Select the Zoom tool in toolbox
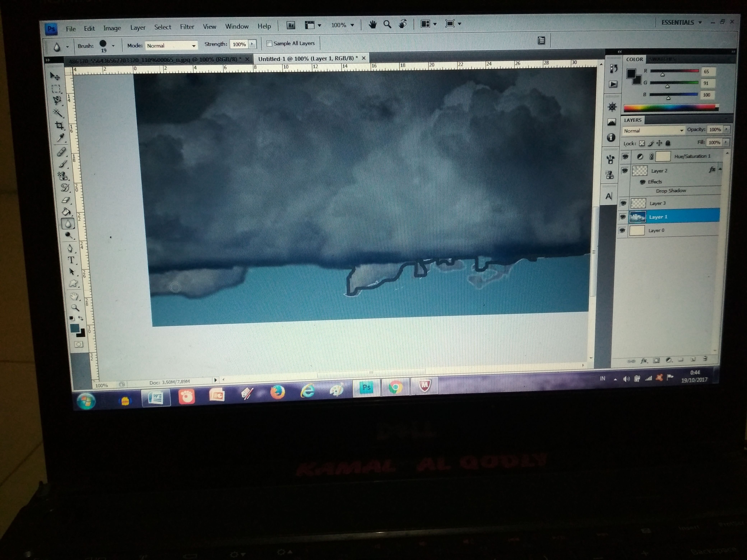This screenshot has height=560, width=747. (x=75, y=308)
